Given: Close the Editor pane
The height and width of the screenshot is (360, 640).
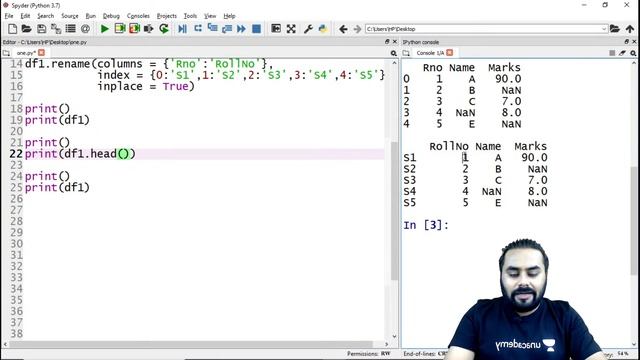Looking at the screenshot, I should [395, 42].
